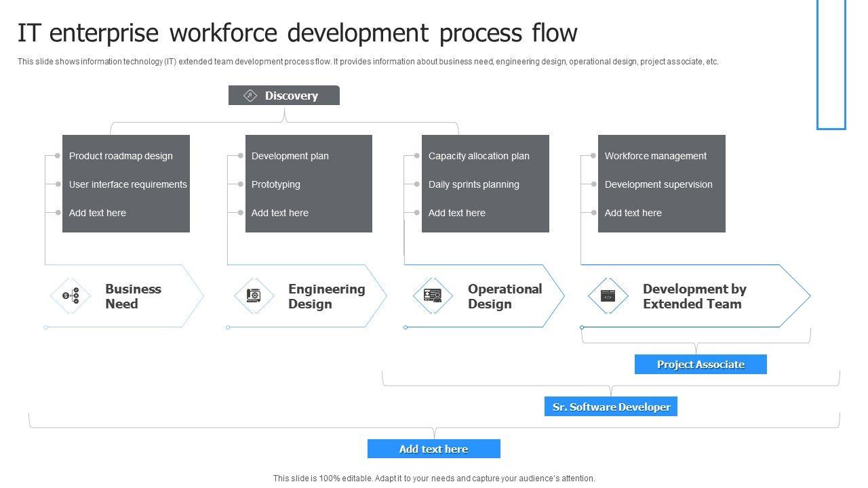The width and height of the screenshot is (868, 488).
Task: Click the blue Add text here button
Action: tap(433, 449)
